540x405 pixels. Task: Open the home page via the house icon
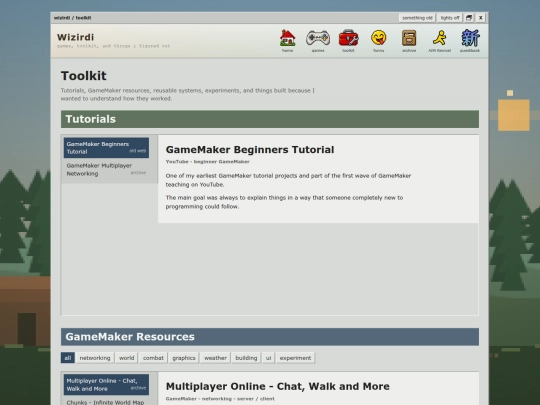pyautogui.click(x=288, y=41)
